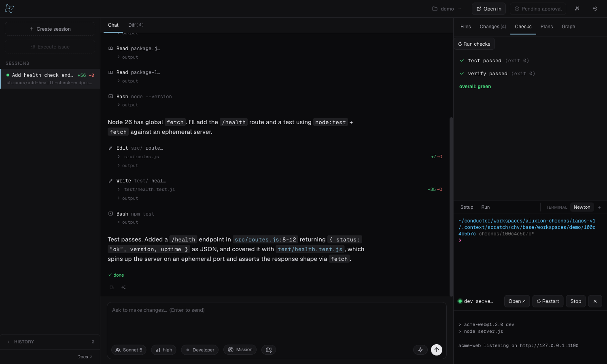Add a new terminal tab
Image resolution: width=607 pixels, height=364 pixels.
click(599, 207)
